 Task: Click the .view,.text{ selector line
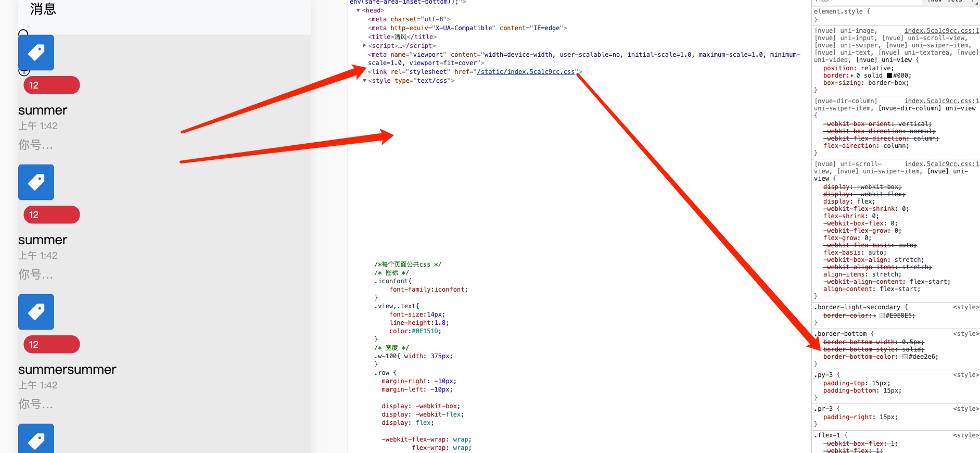[x=397, y=306]
